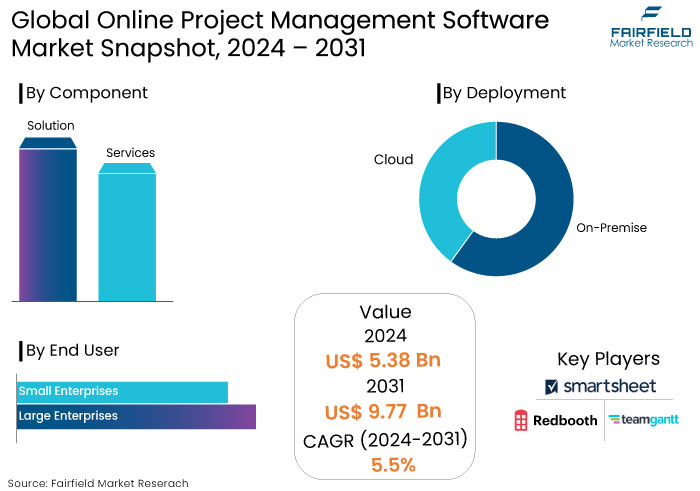
Task: Select the Services bar in the component chart
Action: coord(127,232)
